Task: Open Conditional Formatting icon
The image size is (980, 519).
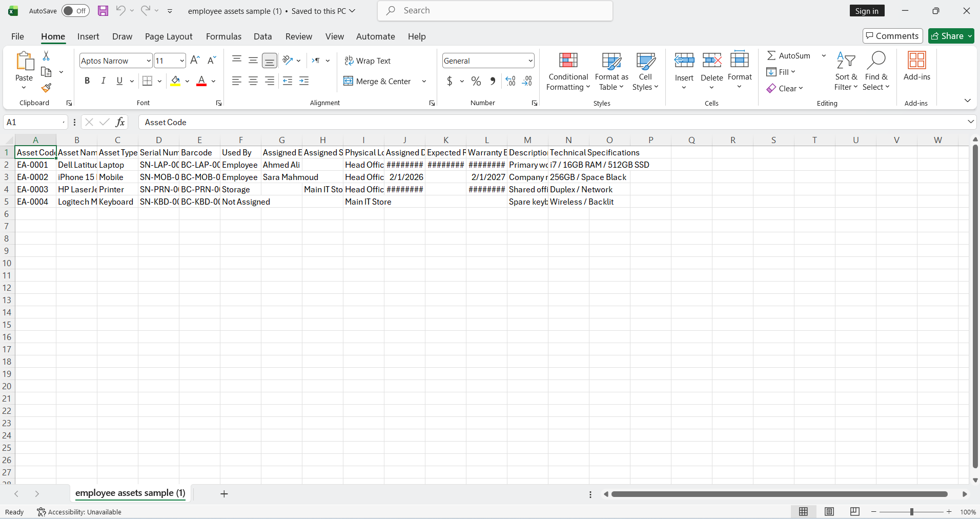Action: 568,61
